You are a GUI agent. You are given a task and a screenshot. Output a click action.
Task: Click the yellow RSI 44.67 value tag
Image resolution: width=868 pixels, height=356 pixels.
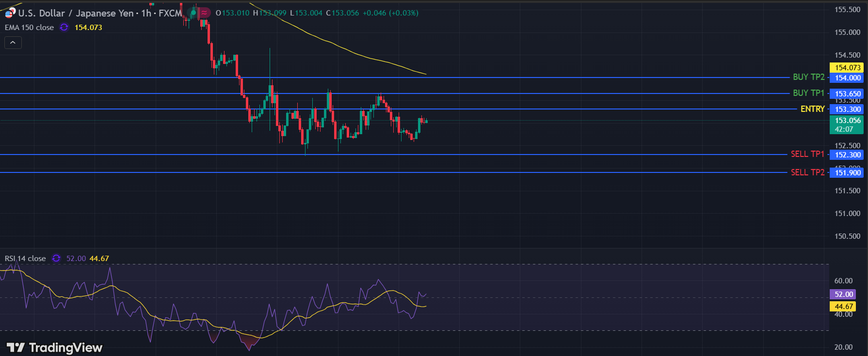coord(843,307)
